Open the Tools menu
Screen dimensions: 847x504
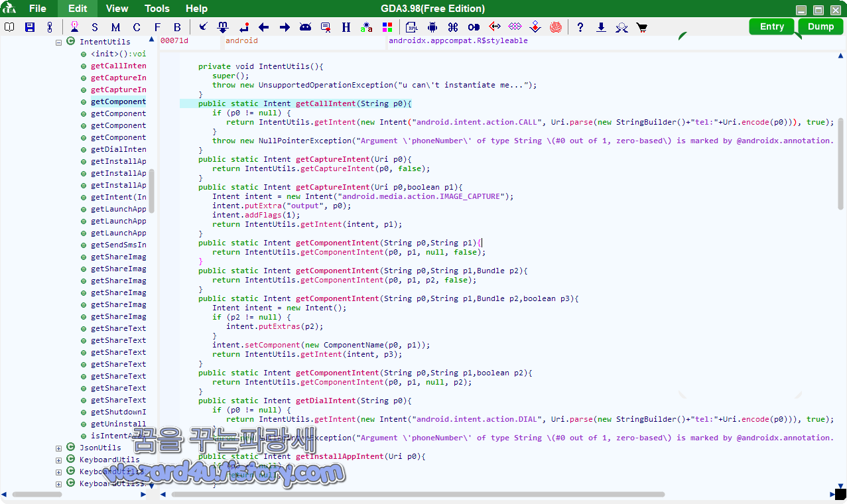point(157,9)
